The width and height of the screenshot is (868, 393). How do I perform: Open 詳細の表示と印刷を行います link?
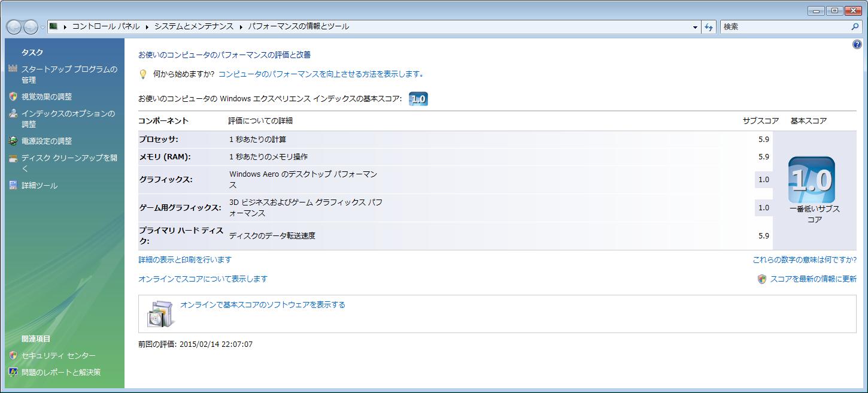pyautogui.click(x=185, y=259)
